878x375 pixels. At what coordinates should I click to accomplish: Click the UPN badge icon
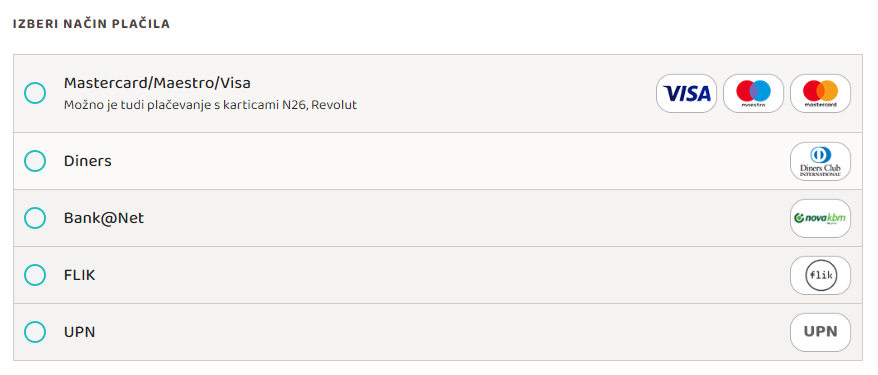[x=820, y=332]
